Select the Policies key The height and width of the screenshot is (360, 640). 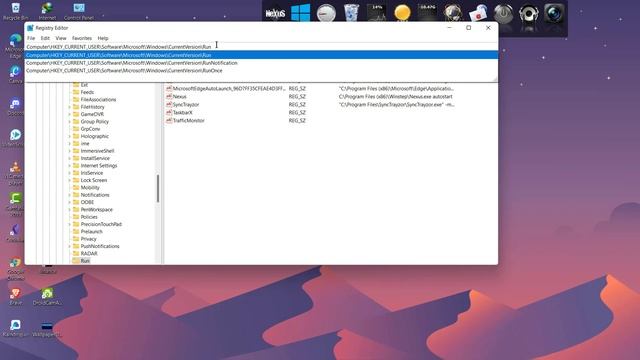(x=89, y=217)
